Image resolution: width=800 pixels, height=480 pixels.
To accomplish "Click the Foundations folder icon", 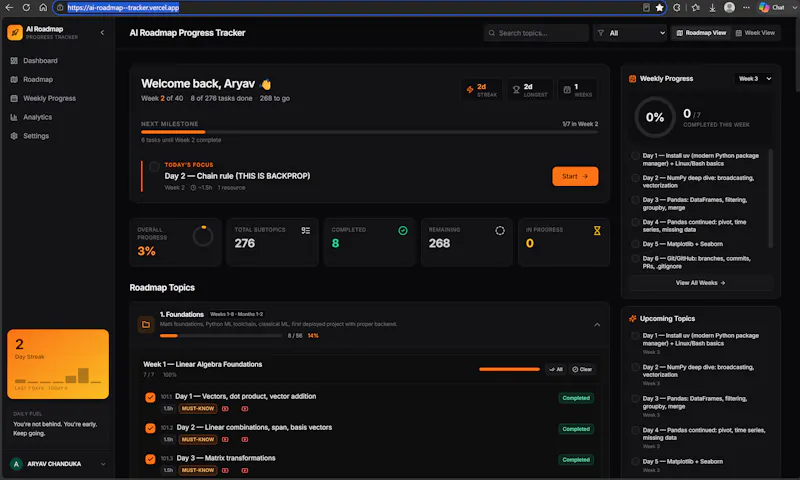I will (146, 324).
